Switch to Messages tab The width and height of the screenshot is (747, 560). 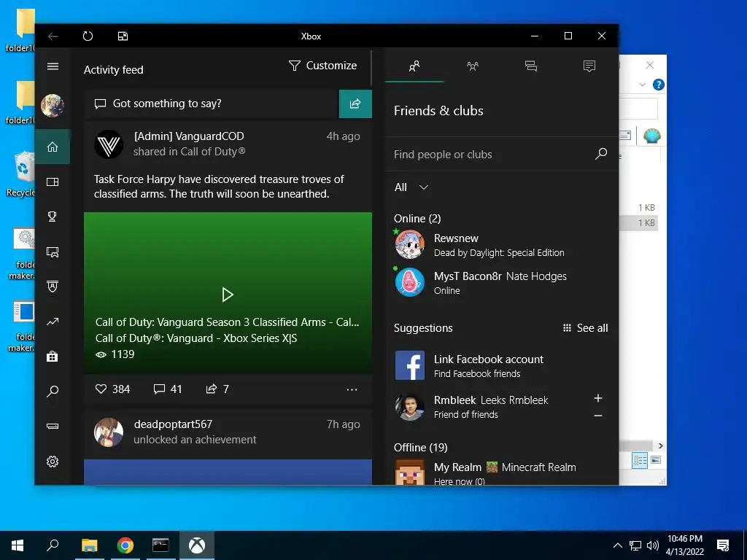tap(531, 66)
